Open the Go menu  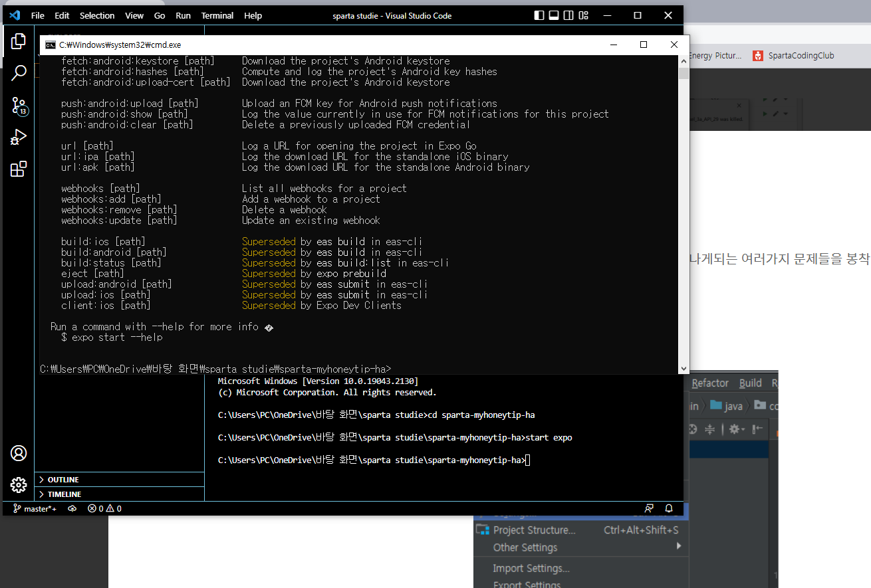pyautogui.click(x=160, y=15)
